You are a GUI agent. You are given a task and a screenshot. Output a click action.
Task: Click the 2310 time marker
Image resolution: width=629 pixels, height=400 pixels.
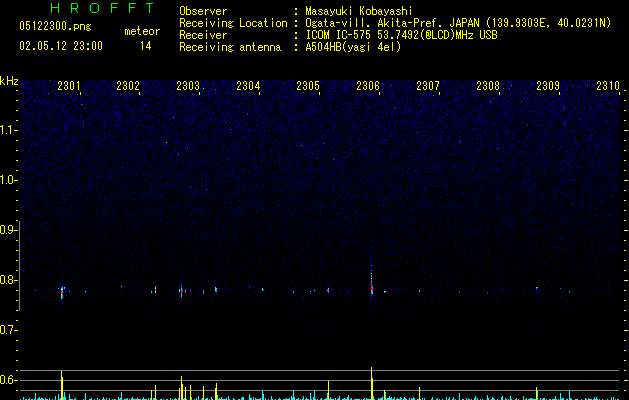click(608, 86)
